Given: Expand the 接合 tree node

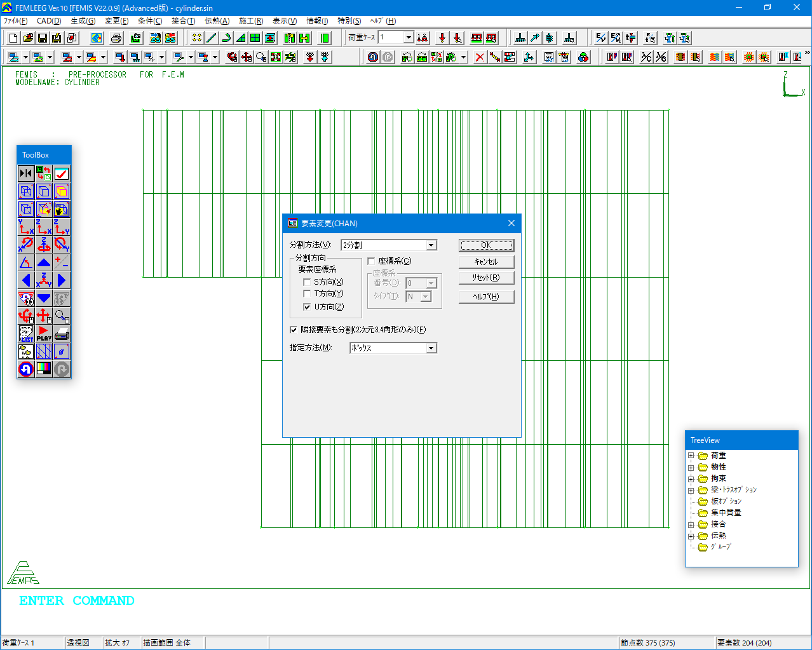Looking at the screenshot, I should pos(691,524).
